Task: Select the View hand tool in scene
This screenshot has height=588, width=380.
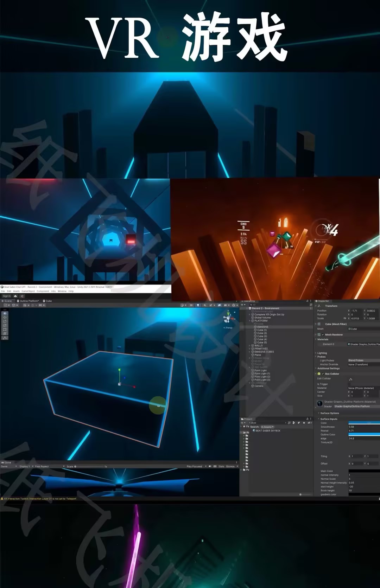Action: pyautogui.click(x=5, y=313)
